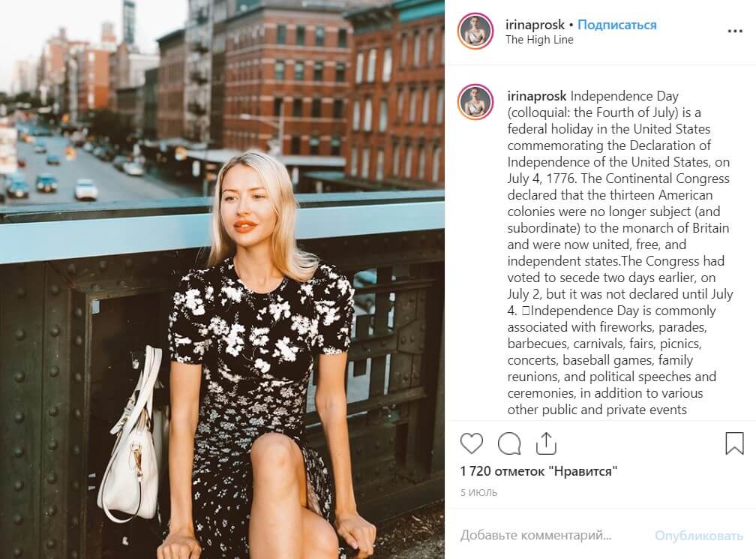Click the main photo of the woman
The image size is (756, 559).
pyautogui.click(x=222, y=280)
